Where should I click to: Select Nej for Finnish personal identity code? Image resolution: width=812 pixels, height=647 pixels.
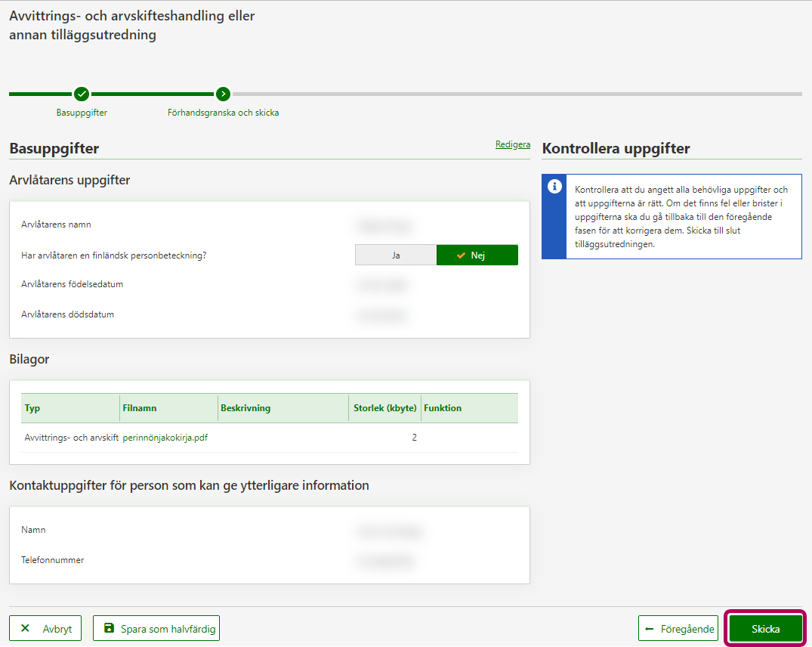click(477, 255)
